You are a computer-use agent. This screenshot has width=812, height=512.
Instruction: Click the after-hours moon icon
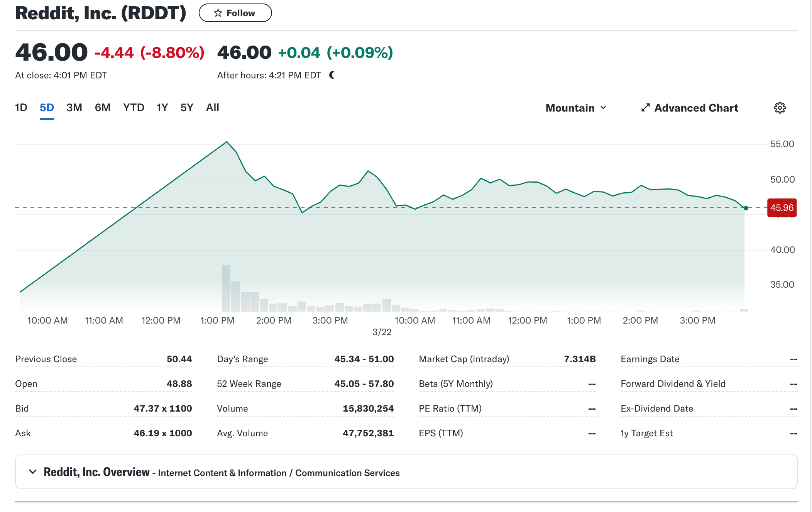point(332,75)
